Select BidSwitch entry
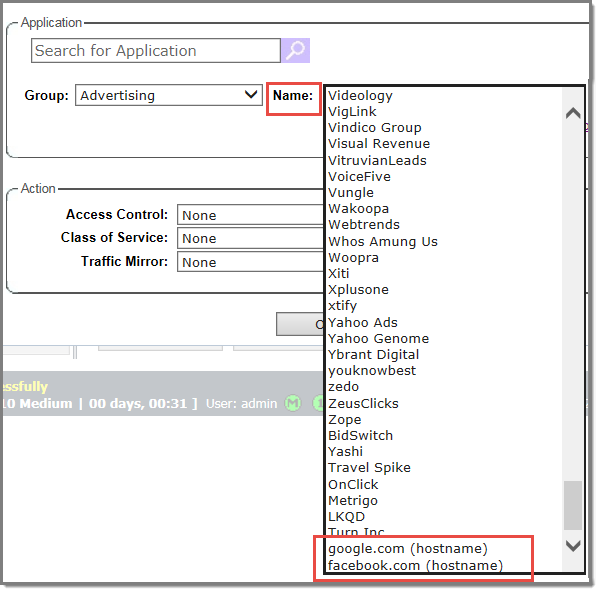This screenshot has width=599, height=592. pos(361,435)
